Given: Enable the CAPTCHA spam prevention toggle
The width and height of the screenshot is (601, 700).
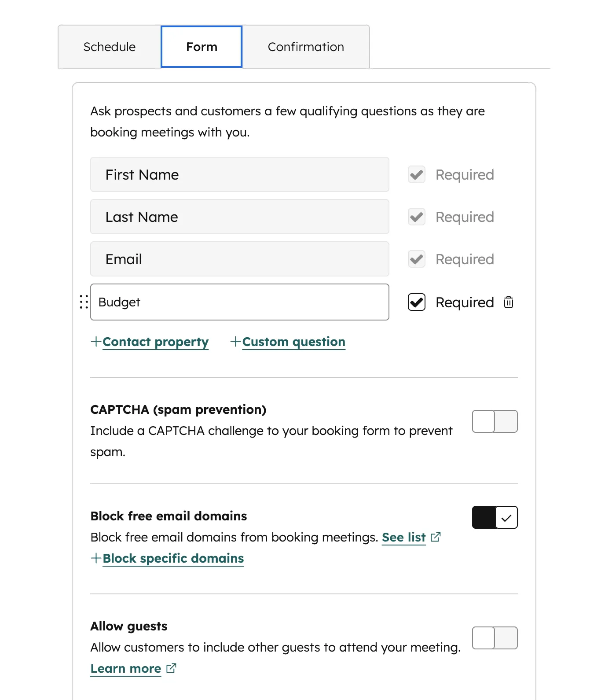Looking at the screenshot, I should (x=495, y=421).
